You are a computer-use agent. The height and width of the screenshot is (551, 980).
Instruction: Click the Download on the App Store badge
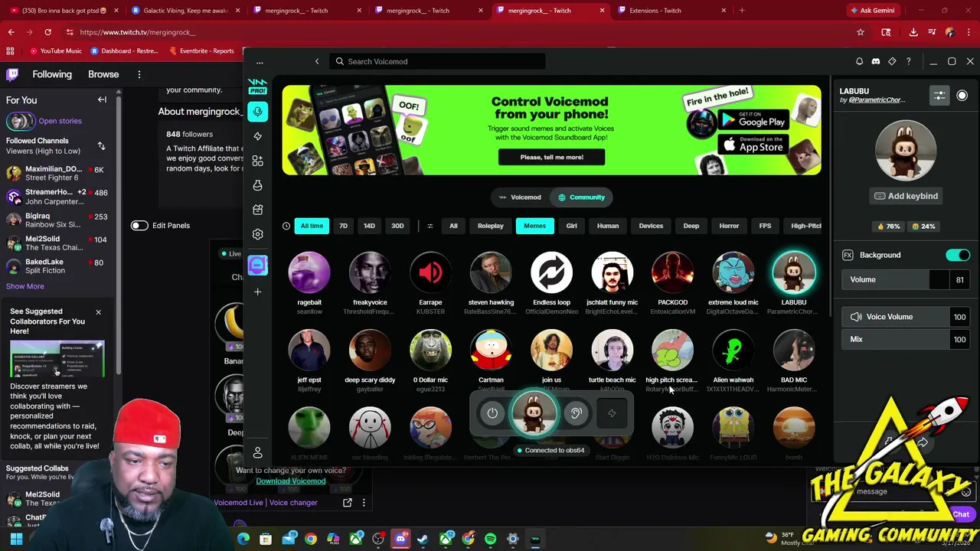coord(753,144)
